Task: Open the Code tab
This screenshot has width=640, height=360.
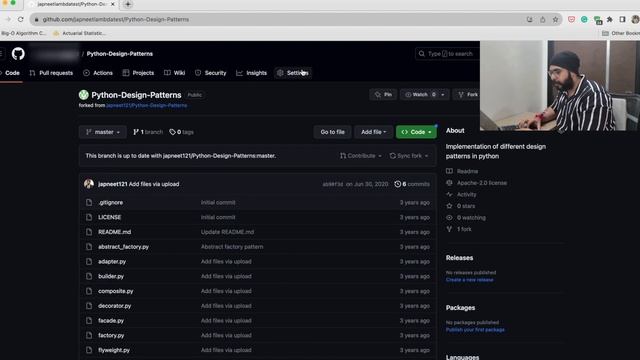Action: point(10,73)
